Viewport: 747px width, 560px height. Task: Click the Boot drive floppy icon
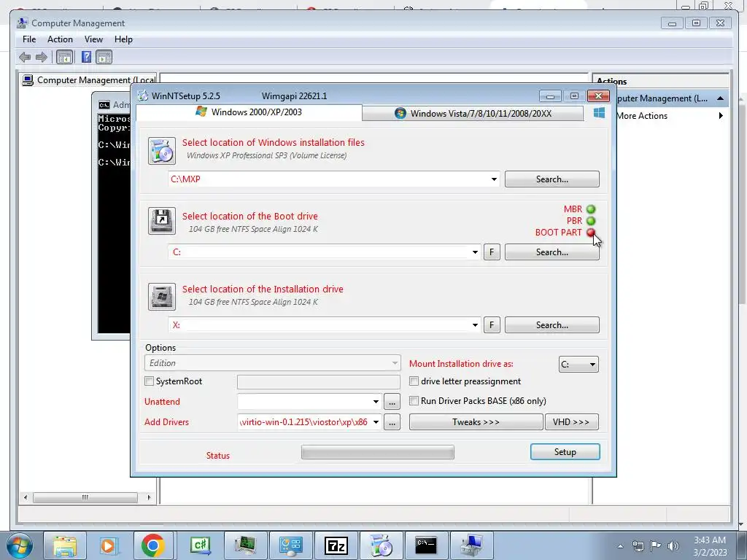(x=161, y=221)
